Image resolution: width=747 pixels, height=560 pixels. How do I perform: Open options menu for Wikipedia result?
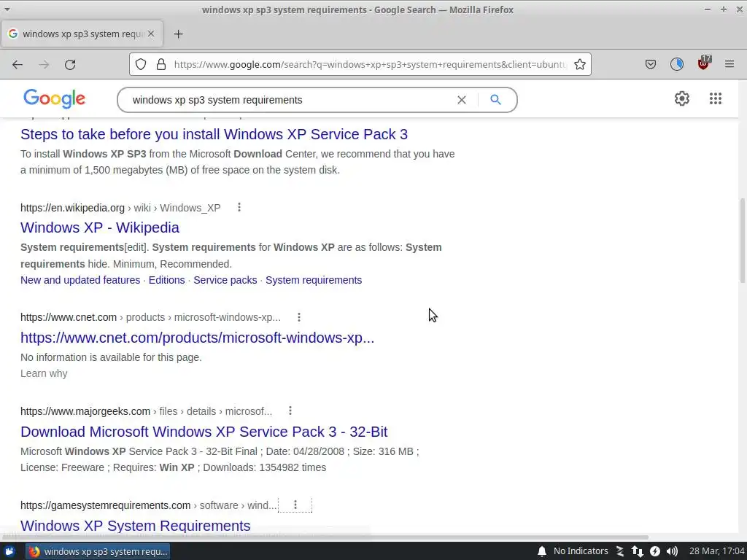[239, 207]
